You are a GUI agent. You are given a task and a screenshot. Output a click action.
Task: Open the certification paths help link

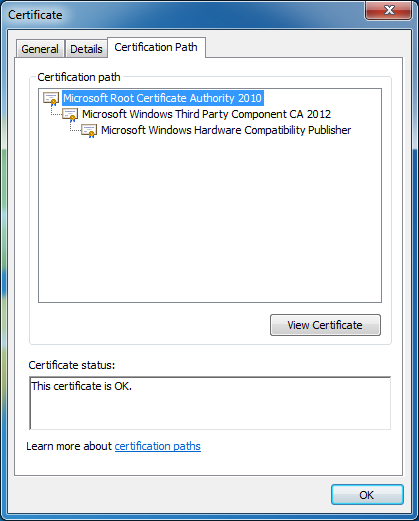point(158,446)
